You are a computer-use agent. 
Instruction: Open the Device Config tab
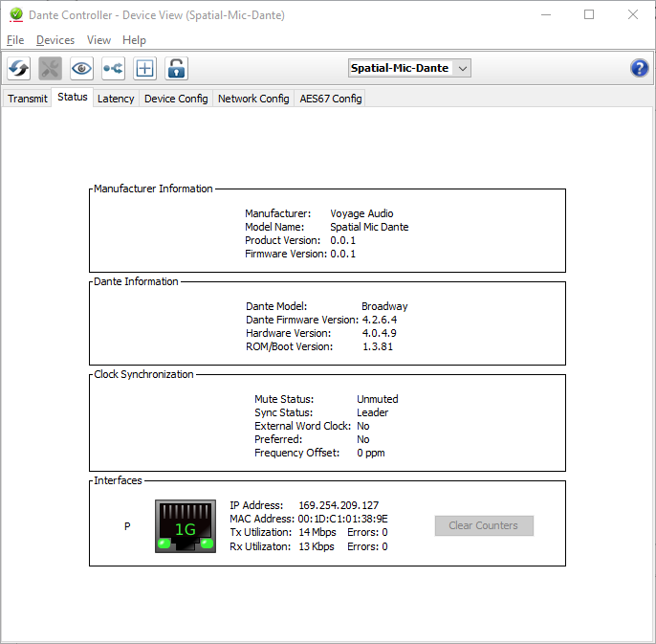coord(176,99)
